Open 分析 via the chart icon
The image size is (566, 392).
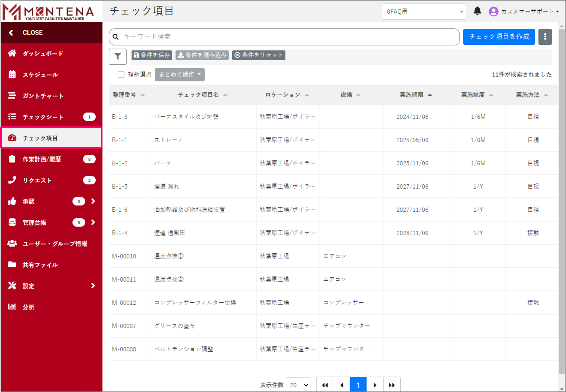tap(12, 307)
